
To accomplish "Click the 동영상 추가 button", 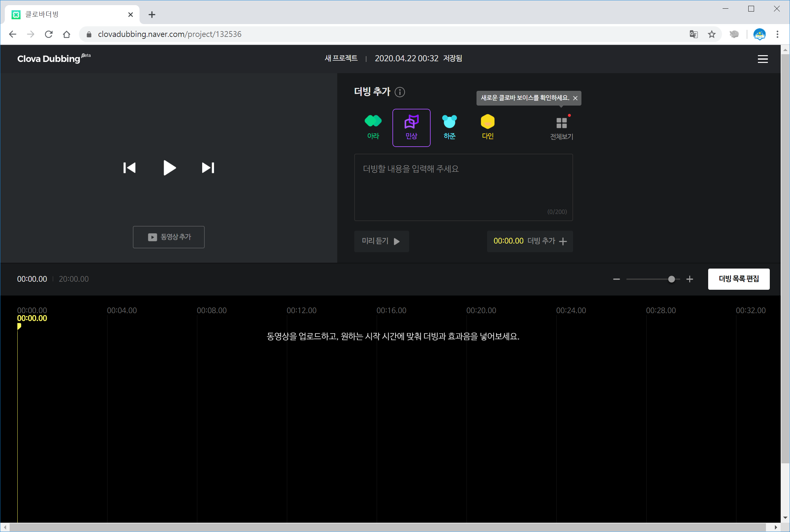I will pyautogui.click(x=168, y=237).
